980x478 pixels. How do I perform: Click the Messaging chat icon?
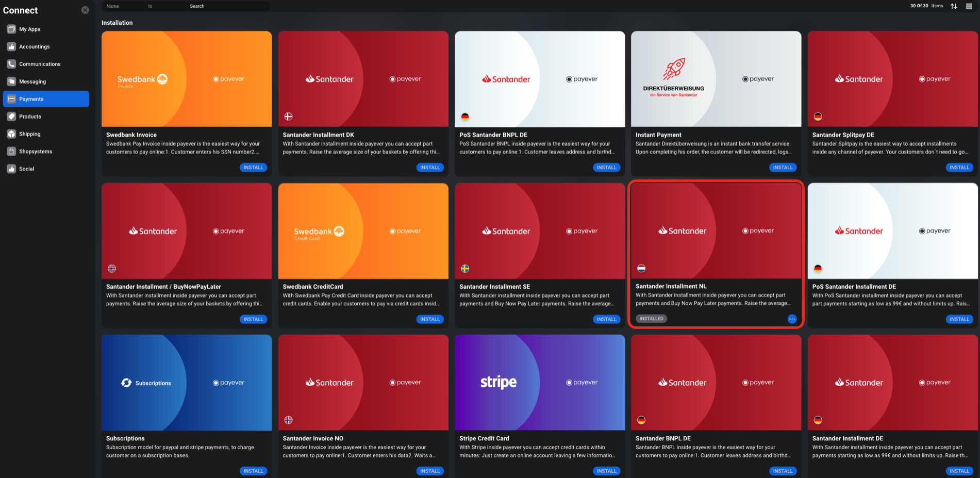tap(11, 81)
